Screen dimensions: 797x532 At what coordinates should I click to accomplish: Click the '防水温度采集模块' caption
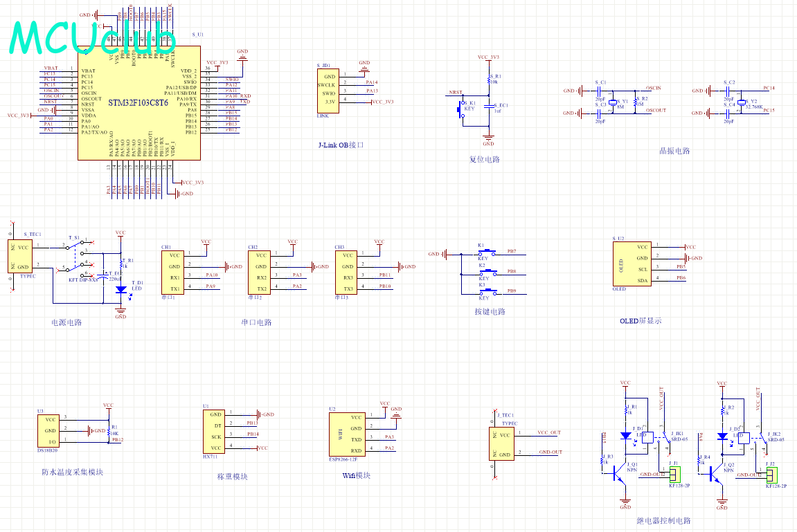pos(72,472)
